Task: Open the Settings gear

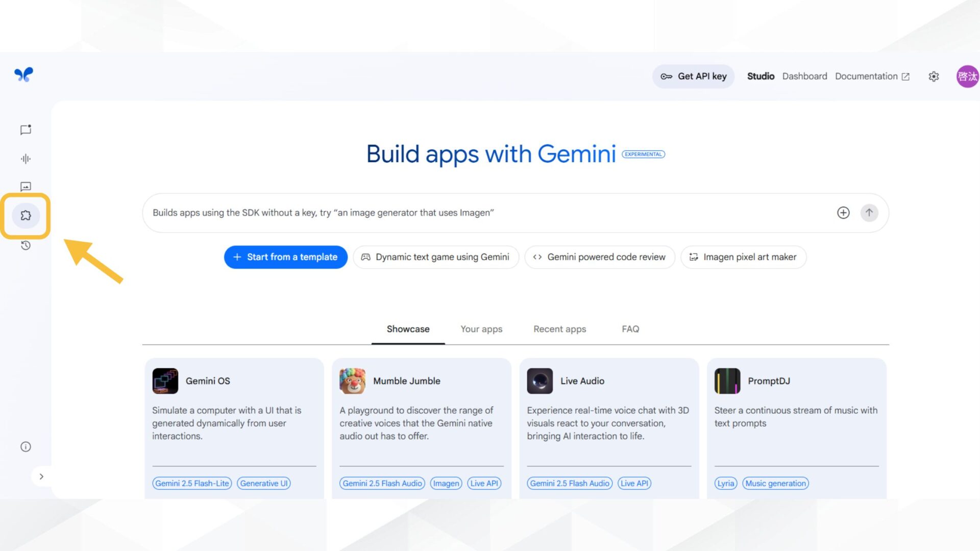Action: pos(934,76)
